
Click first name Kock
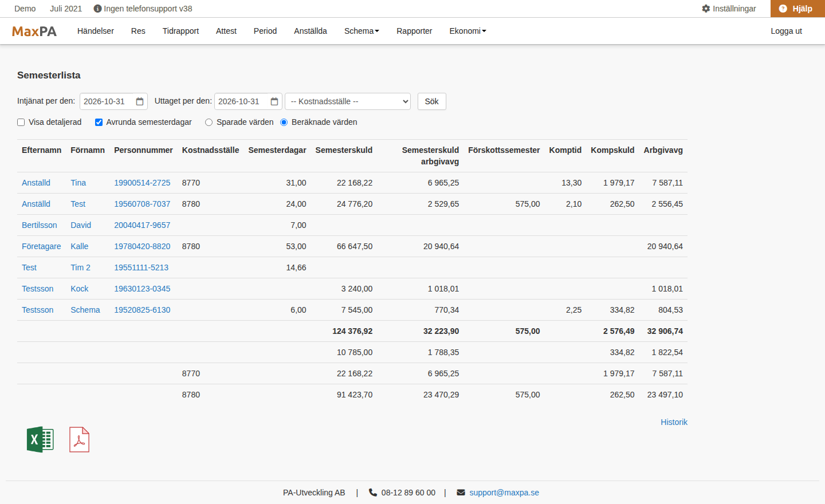click(80, 289)
